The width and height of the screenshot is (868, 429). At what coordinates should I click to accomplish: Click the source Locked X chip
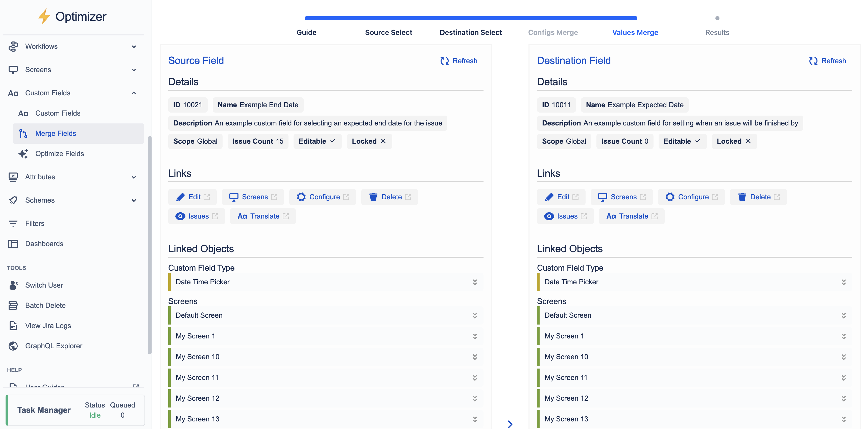369,141
